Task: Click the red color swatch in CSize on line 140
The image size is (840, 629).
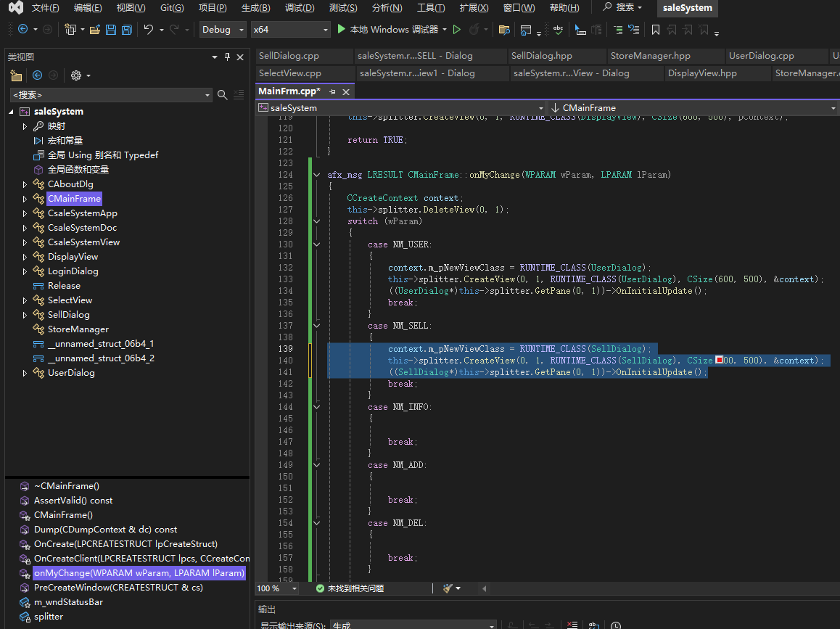Action: coord(720,361)
